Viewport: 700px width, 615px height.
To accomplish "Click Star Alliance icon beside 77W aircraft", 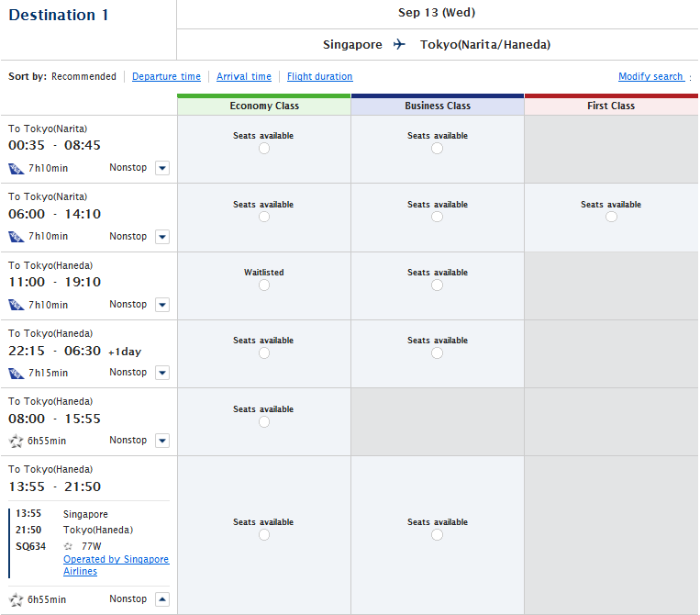I will click(x=68, y=546).
